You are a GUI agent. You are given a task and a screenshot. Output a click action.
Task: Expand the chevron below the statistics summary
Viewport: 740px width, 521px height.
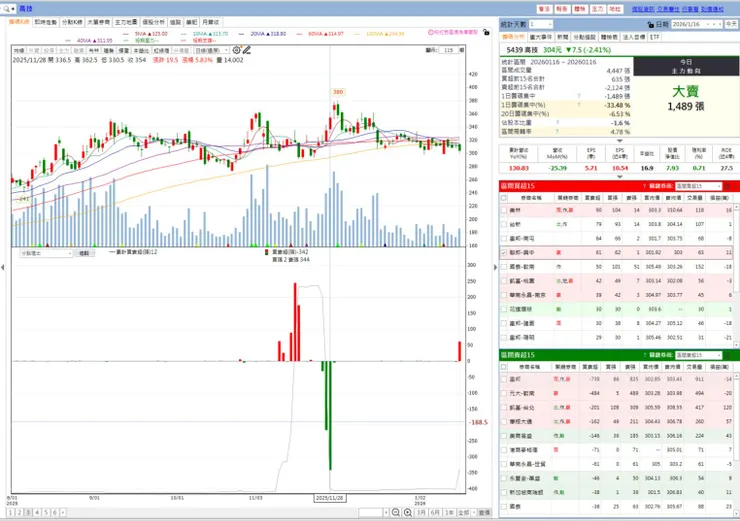pyautogui.click(x=620, y=141)
